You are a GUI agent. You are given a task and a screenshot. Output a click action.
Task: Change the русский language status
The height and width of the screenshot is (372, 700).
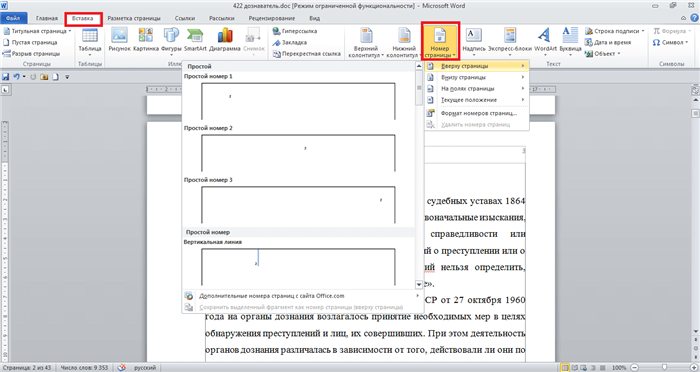point(145,368)
